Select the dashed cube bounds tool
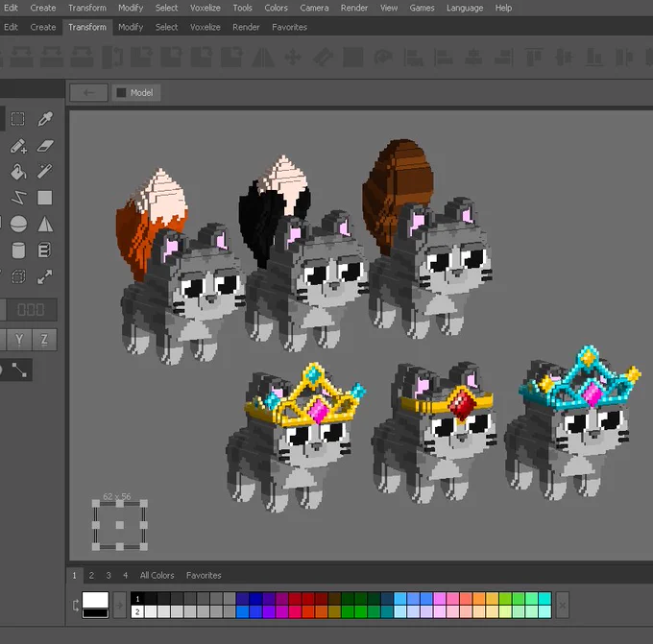 coord(18,276)
